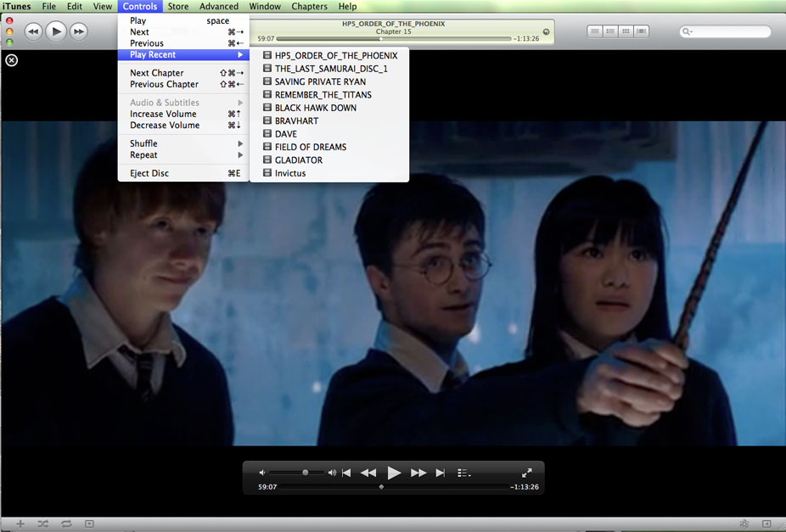Mute using the low-volume speaker icon in overlay
This screenshot has width=786, height=532.
262,473
